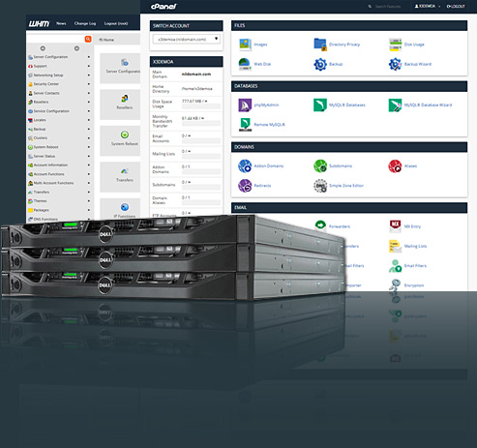Open the Switch Account domain dropdown
This screenshot has height=448, width=477.
click(186, 40)
